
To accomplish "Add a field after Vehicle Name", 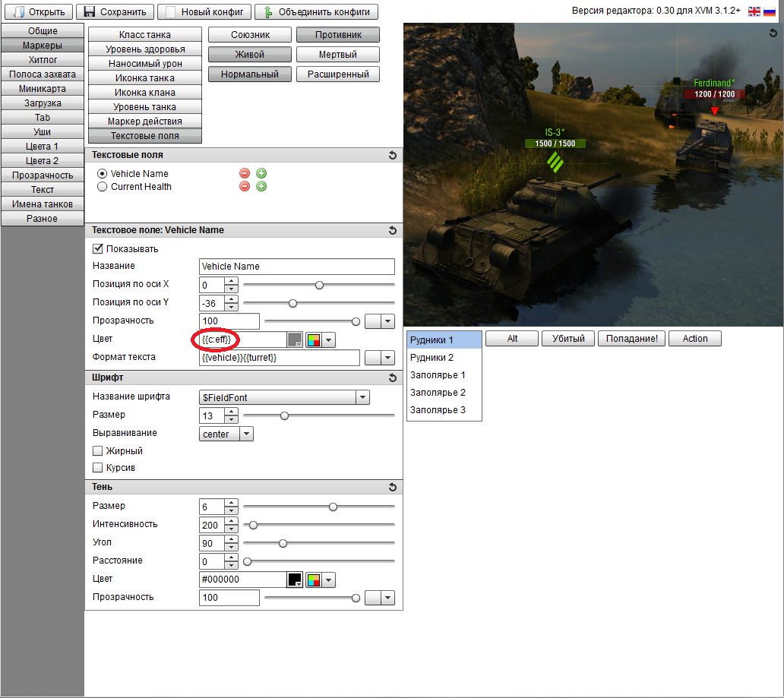I will click(261, 173).
